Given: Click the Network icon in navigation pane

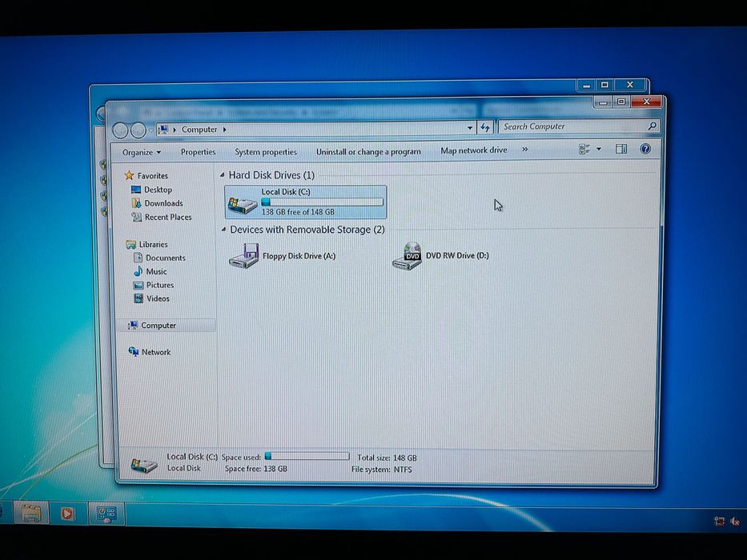Looking at the screenshot, I should click(134, 351).
